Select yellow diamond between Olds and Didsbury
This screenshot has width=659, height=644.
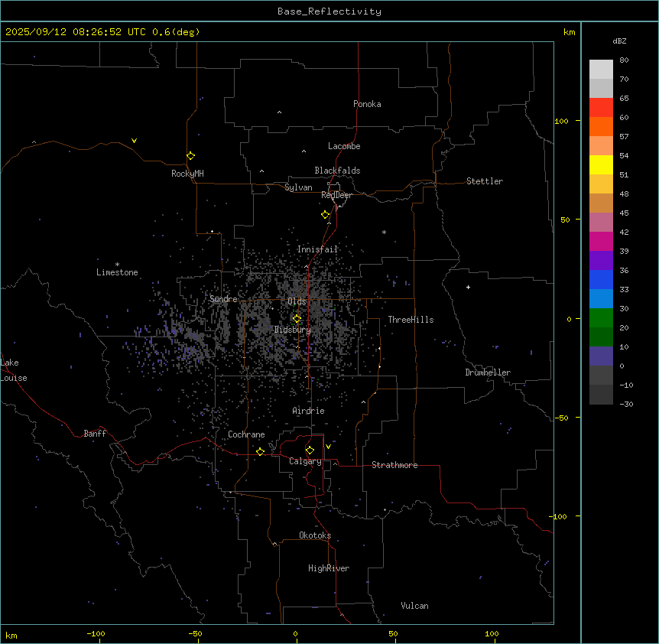(x=297, y=319)
